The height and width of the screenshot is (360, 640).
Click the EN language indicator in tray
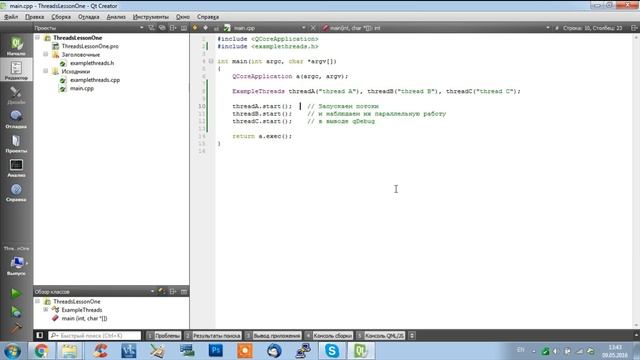pos(520,350)
